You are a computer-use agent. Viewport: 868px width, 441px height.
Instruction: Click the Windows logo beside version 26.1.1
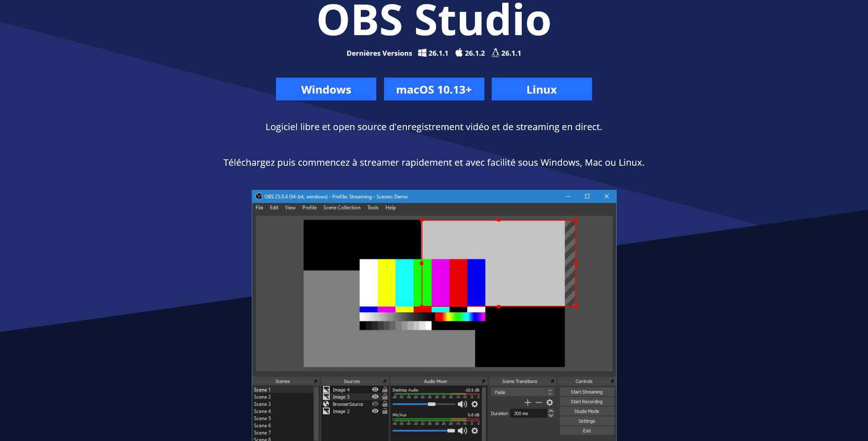click(422, 53)
